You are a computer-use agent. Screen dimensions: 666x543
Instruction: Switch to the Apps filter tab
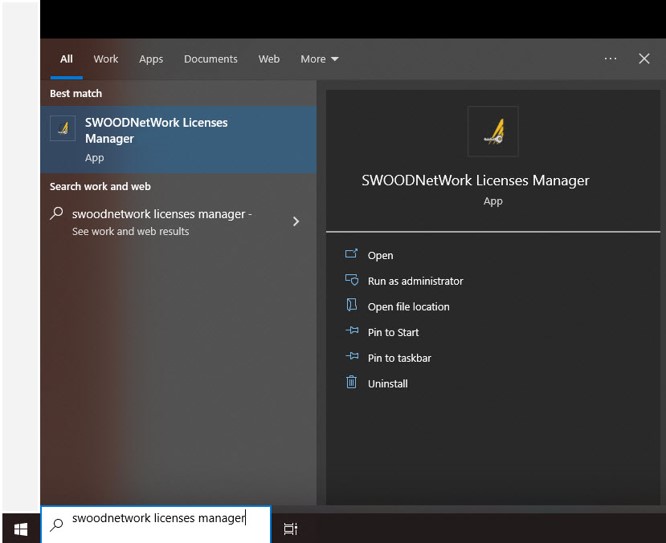pos(151,59)
